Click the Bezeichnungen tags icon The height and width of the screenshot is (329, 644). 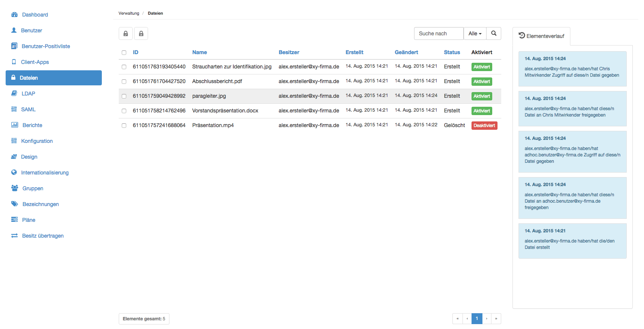click(x=15, y=204)
